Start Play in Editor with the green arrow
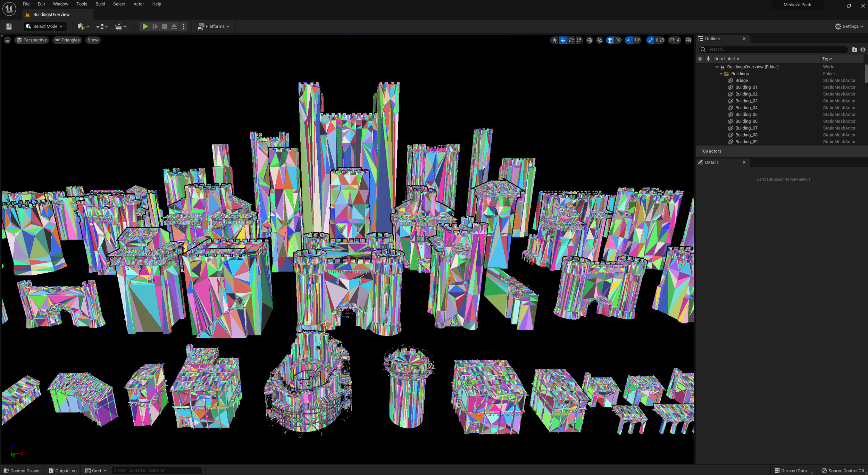Viewport: 868px width, 475px height. tap(145, 26)
